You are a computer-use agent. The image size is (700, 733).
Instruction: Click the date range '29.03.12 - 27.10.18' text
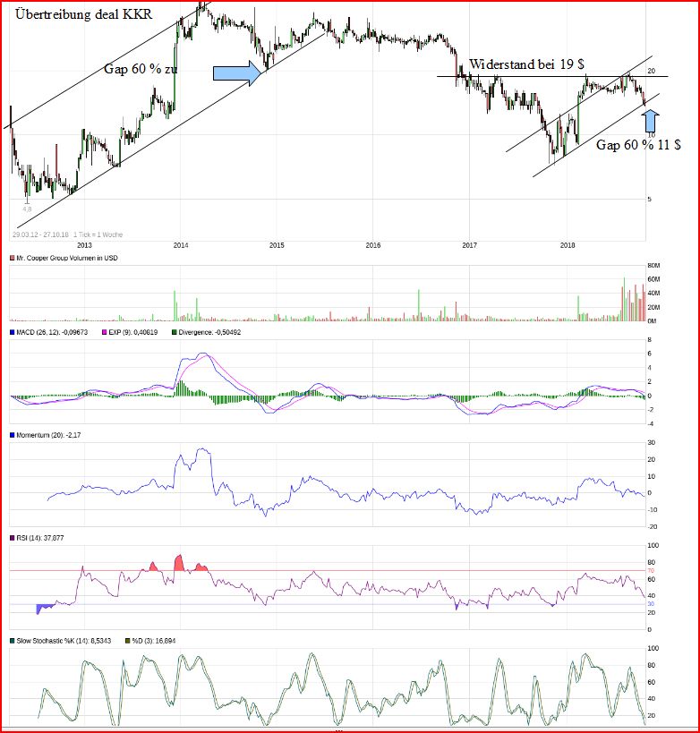(x=40, y=234)
